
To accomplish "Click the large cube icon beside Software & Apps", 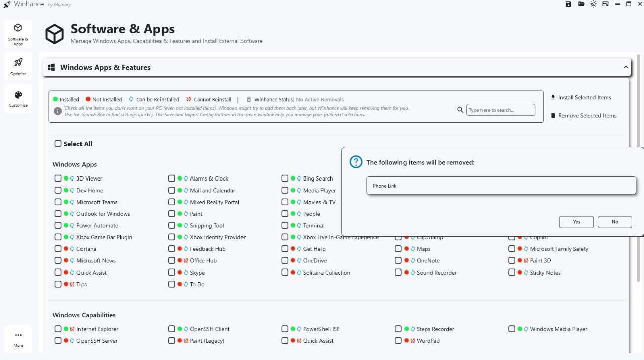I will pos(54,34).
